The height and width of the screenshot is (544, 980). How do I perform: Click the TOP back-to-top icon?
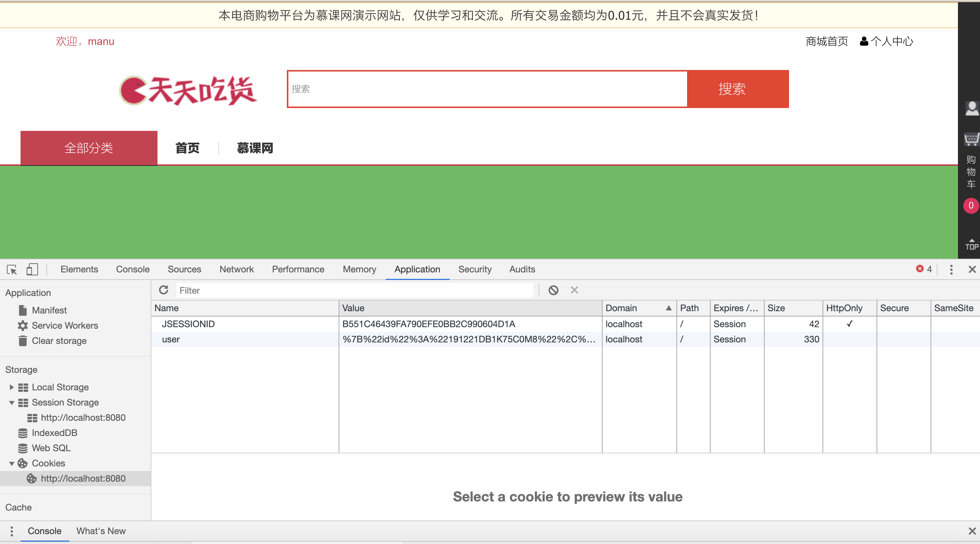click(971, 244)
